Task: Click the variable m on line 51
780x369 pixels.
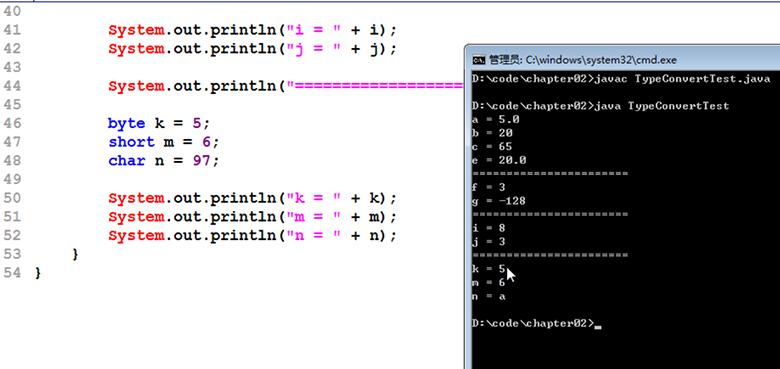Action: [374, 217]
